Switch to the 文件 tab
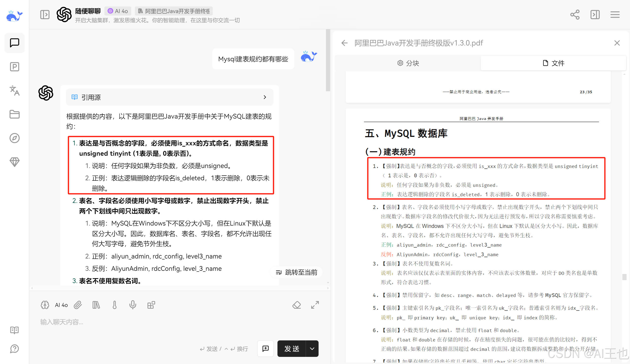630x364 pixels. [x=553, y=63]
